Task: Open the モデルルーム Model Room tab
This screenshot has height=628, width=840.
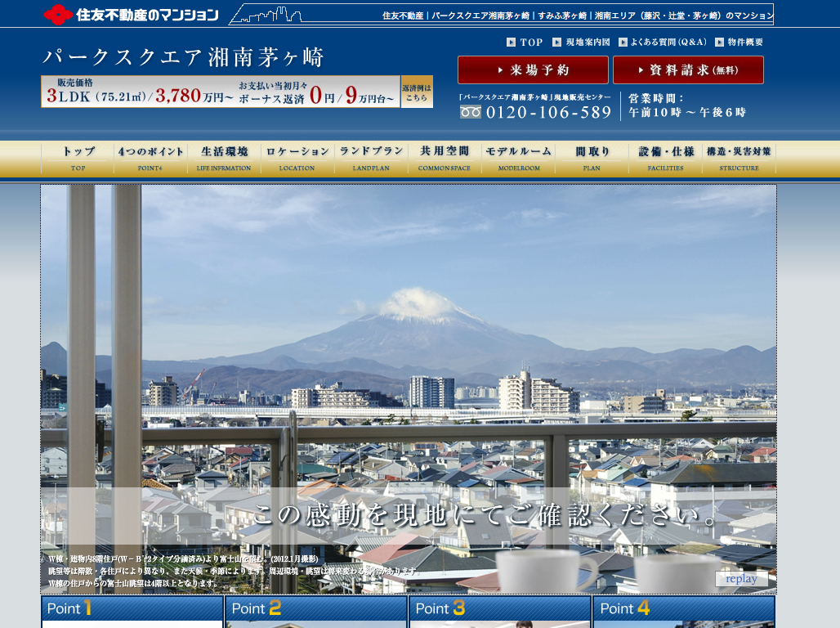Action: click(x=518, y=158)
